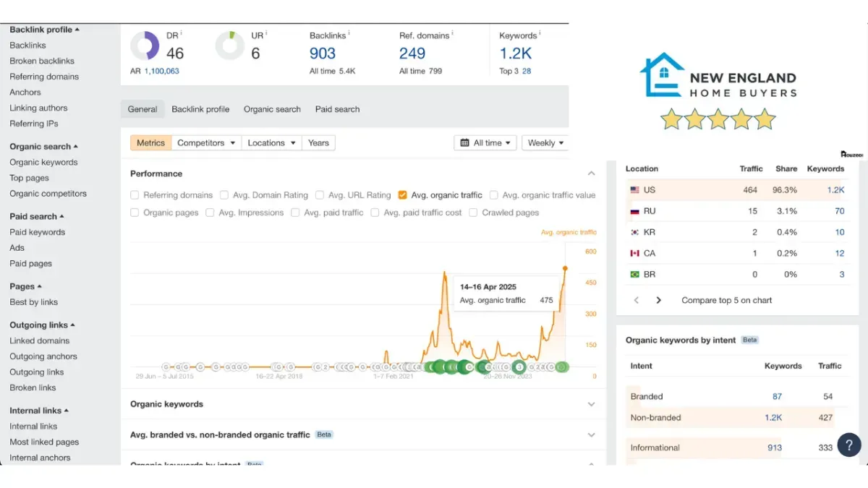The width and height of the screenshot is (868, 488).
Task: Open Broken backlinks in the sidebar
Action: tap(42, 61)
